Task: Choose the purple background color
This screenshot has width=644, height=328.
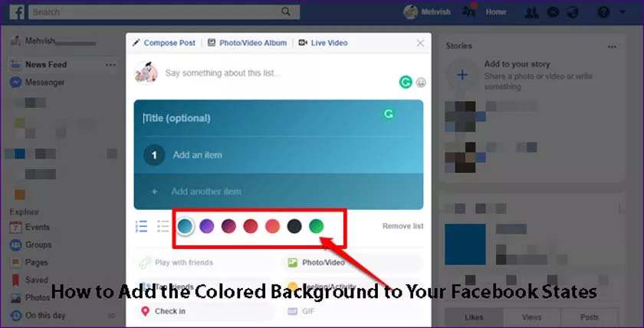Action: pyautogui.click(x=206, y=226)
